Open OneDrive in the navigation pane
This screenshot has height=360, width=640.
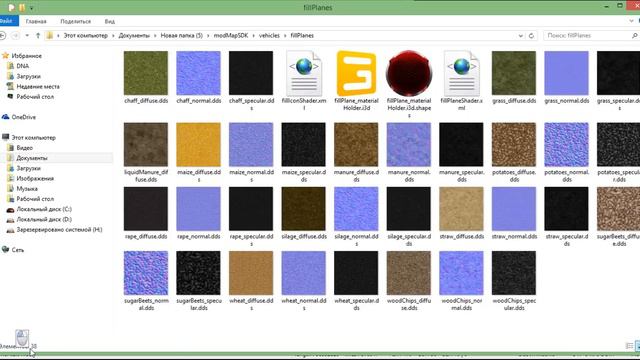23,117
